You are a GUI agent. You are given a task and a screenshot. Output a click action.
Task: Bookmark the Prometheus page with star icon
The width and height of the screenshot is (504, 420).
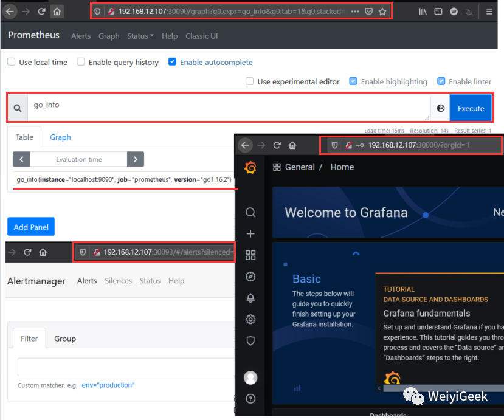click(x=382, y=12)
